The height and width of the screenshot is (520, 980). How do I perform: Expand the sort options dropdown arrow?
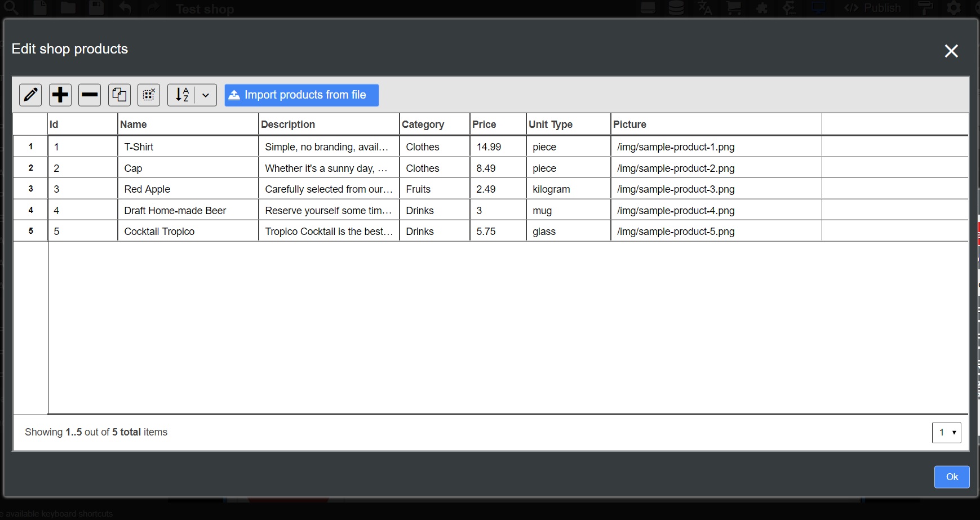206,95
